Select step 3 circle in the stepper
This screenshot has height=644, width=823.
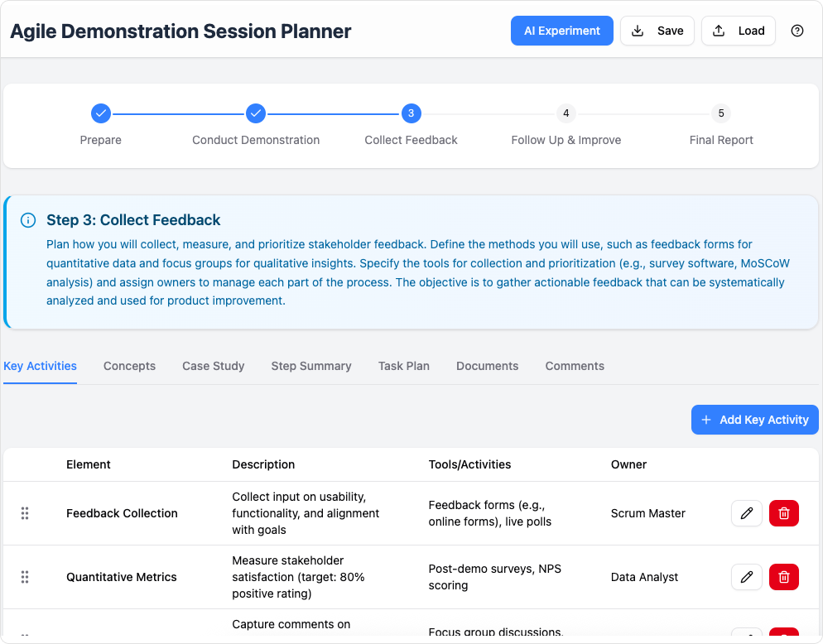pos(411,113)
